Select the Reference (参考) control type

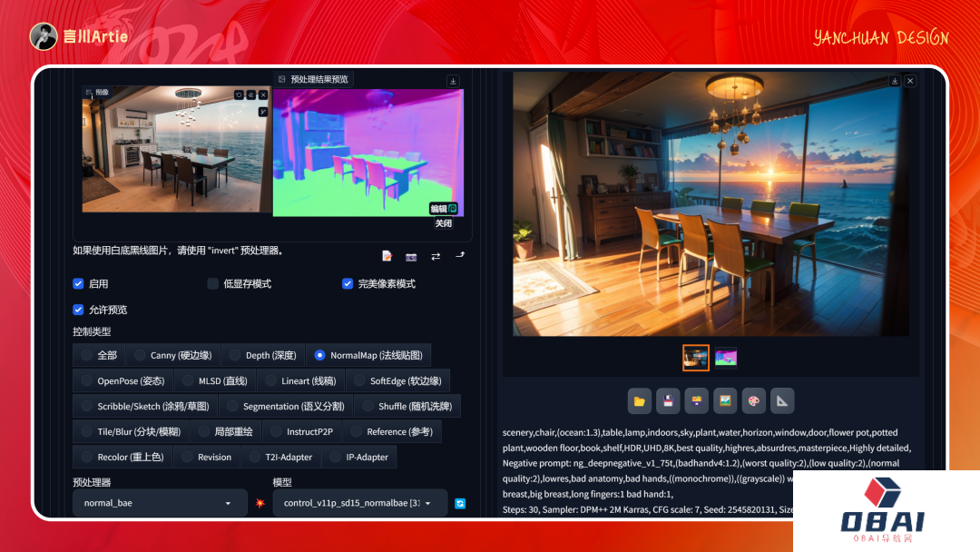coord(392,431)
